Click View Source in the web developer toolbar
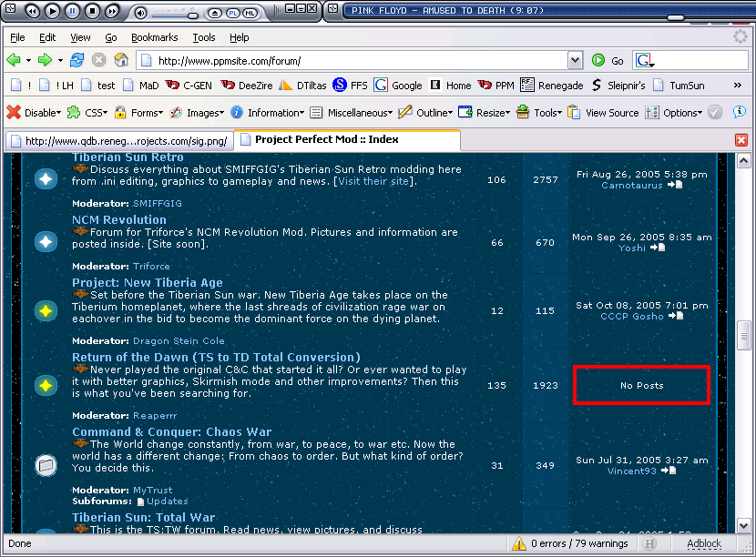 click(x=603, y=113)
